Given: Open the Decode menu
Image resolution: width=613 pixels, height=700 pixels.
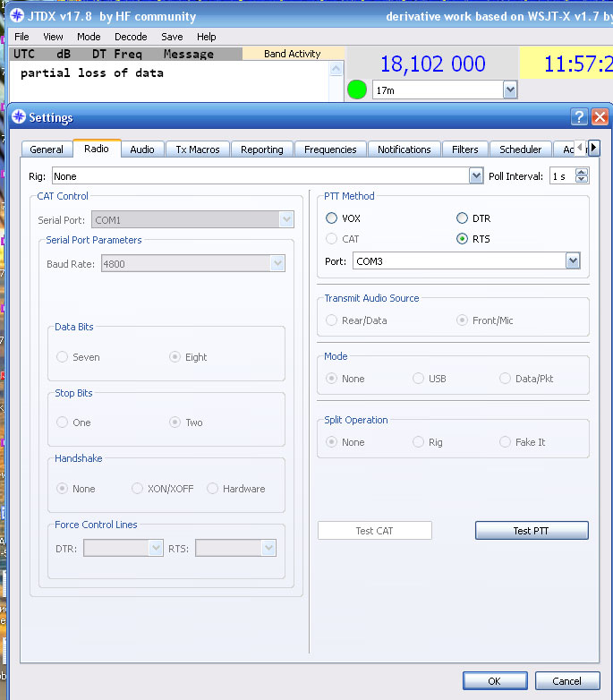Looking at the screenshot, I should 131,37.
